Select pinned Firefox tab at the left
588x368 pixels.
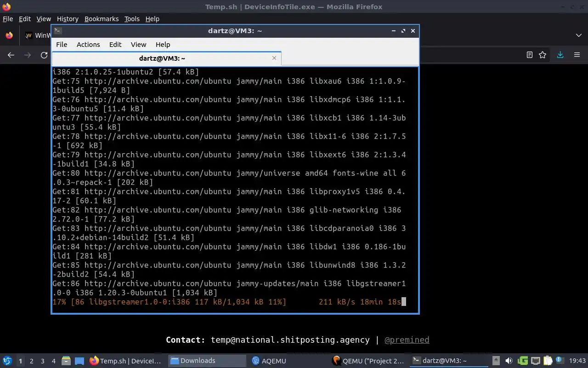click(x=9, y=35)
